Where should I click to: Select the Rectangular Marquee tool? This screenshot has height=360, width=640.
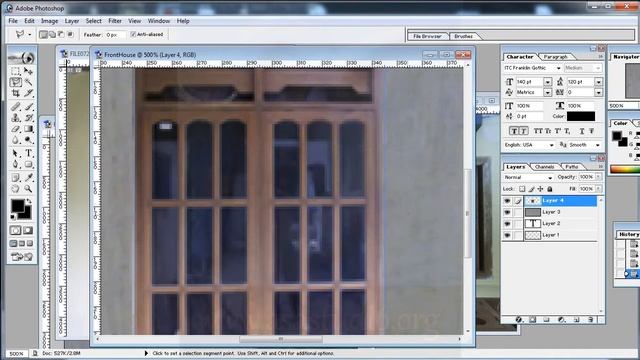(16, 71)
